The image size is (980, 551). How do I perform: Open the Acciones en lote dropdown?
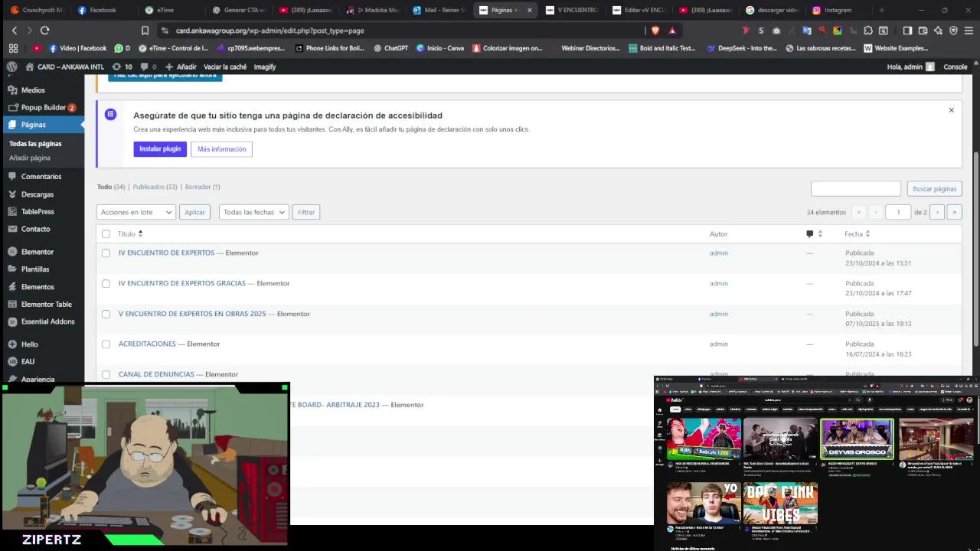pos(136,212)
